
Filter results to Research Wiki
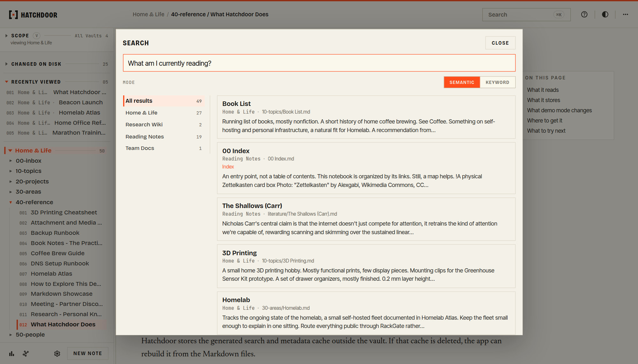[x=164, y=124]
